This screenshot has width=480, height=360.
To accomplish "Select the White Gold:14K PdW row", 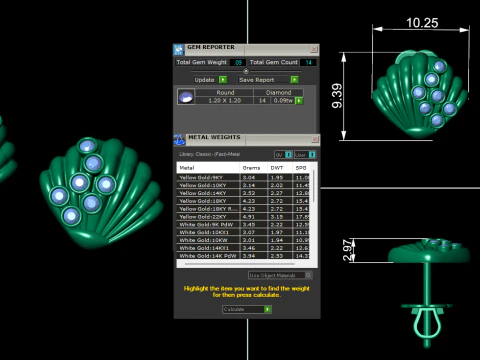I will (243, 256).
